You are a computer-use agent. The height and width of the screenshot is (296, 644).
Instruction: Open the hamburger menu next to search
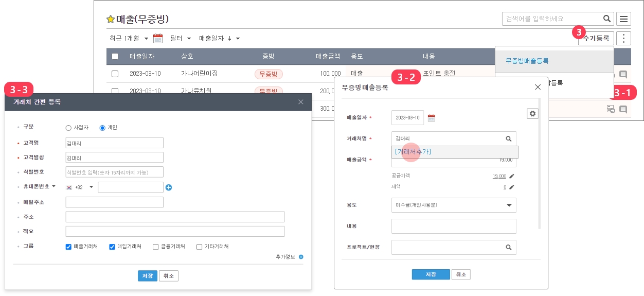click(623, 19)
